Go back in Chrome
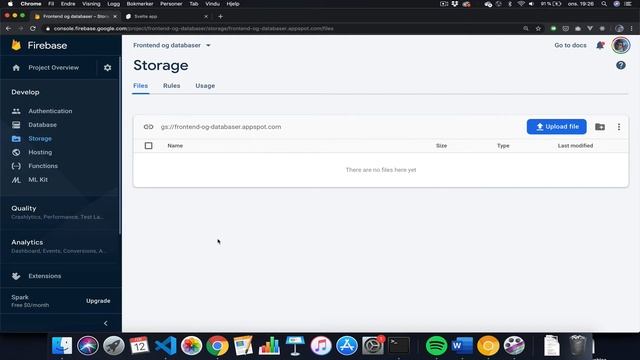Image resolution: width=640 pixels, height=360 pixels. click(x=8, y=29)
